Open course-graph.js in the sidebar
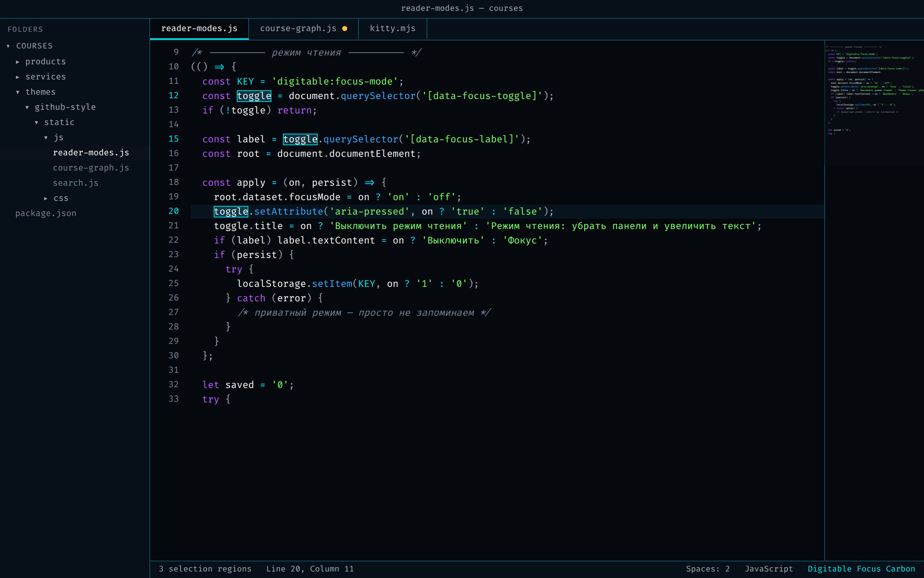Viewport: 924px width, 578px height. click(x=91, y=168)
